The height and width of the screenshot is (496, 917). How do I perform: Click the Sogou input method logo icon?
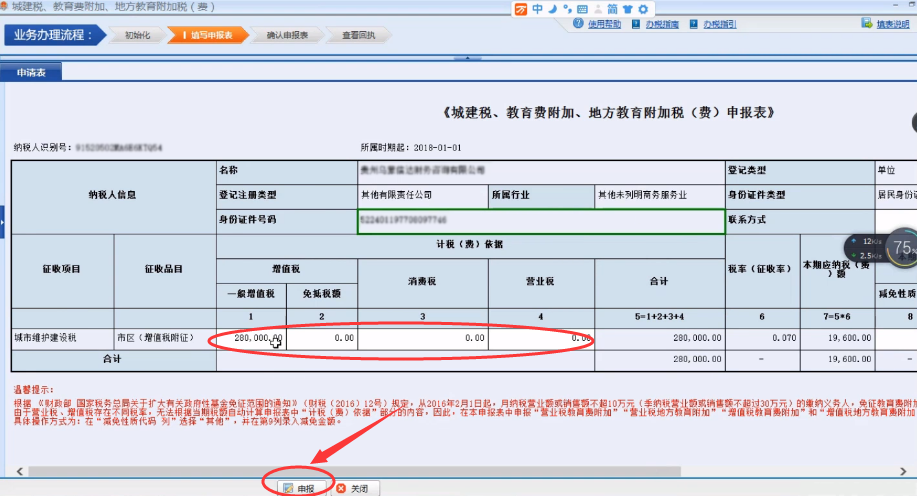click(521, 9)
